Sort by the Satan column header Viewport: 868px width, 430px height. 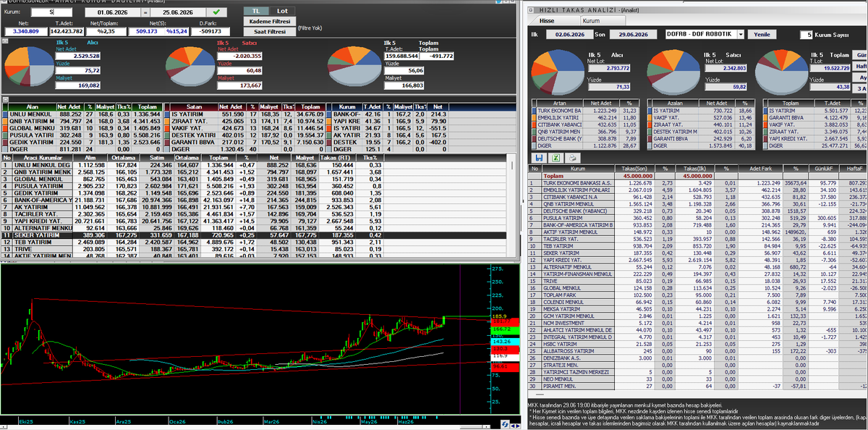[x=195, y=106]
